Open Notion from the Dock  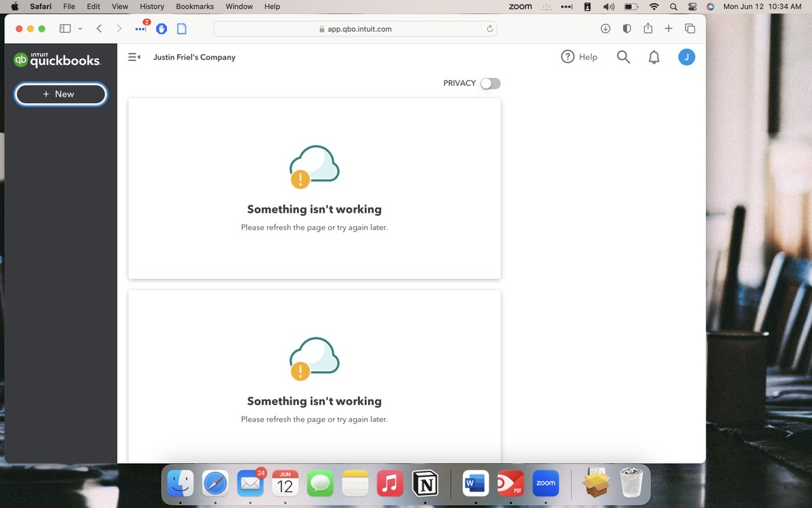pos(425,484)
